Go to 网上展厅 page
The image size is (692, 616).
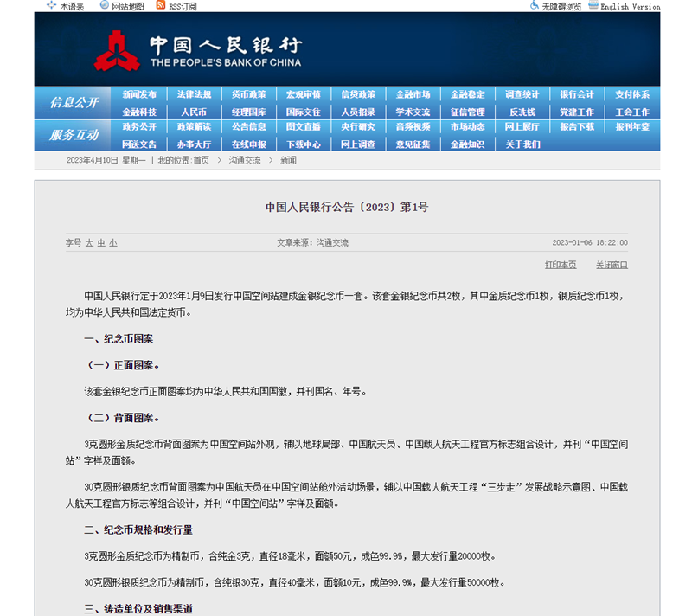(x=522, y=126)
